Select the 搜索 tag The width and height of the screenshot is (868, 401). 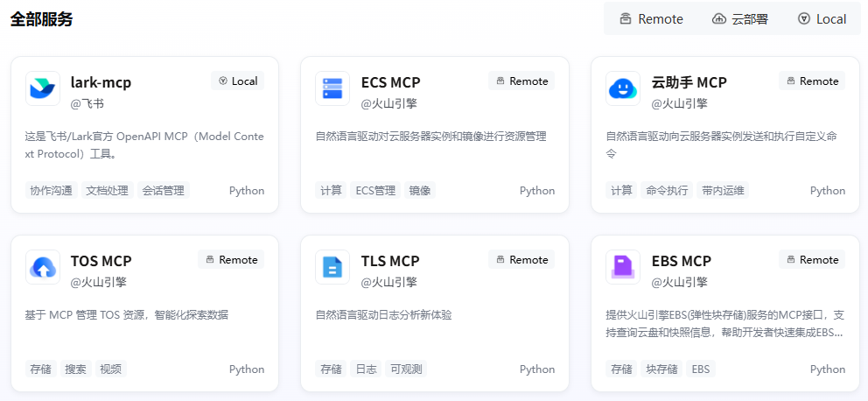[x=76, y=369]
